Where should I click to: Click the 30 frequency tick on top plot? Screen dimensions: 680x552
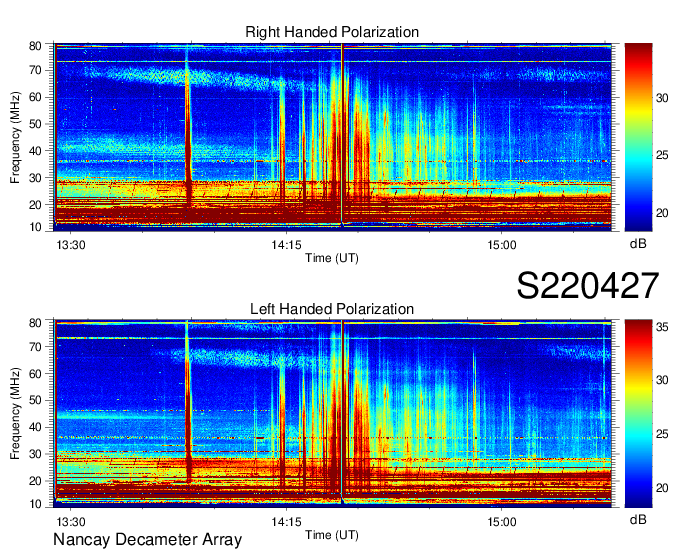35,178
